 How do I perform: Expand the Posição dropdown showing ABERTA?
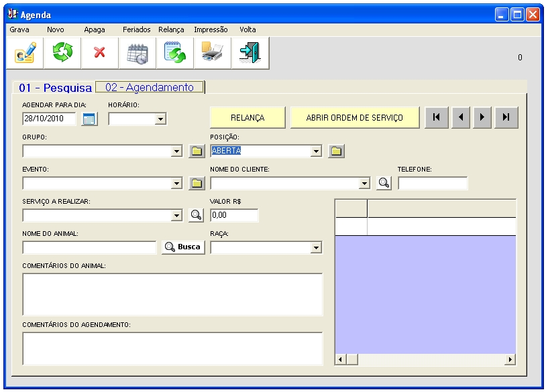317,151
